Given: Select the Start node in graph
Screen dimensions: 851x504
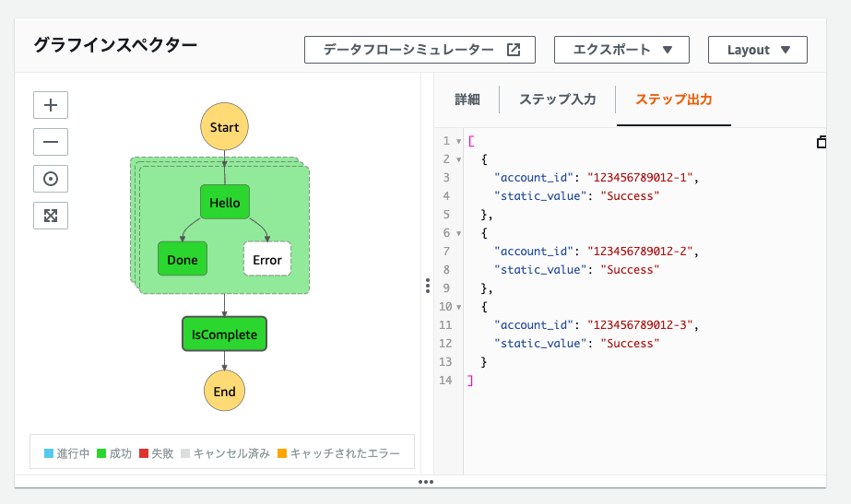Looking at the screenshot, I should coord(224,127).
